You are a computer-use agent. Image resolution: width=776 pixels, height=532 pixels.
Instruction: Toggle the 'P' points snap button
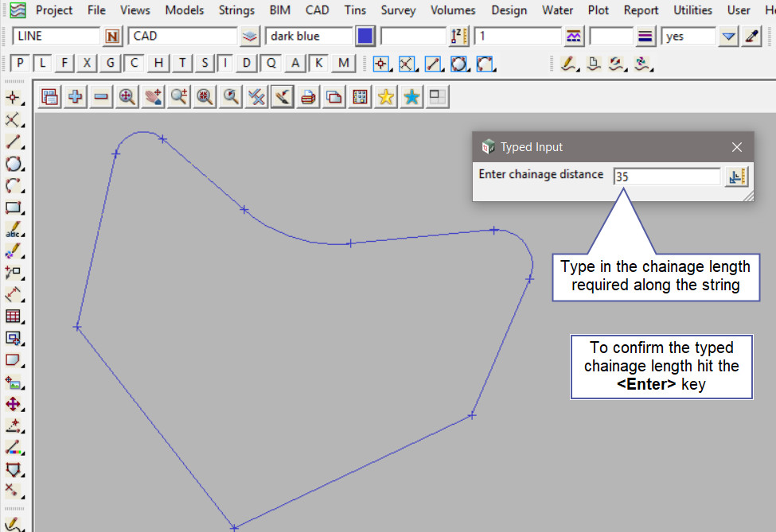point(20,64)
